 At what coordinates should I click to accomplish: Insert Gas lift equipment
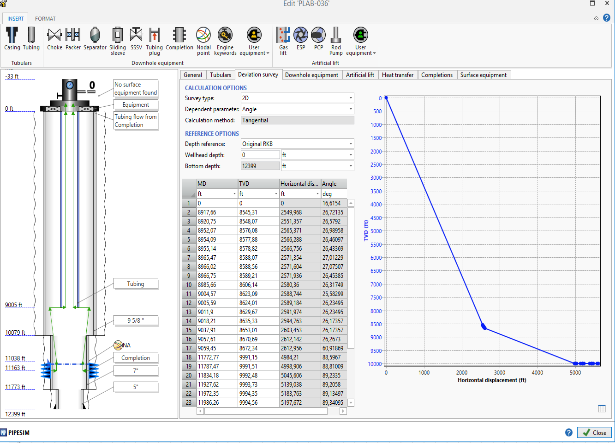[283, 38]
